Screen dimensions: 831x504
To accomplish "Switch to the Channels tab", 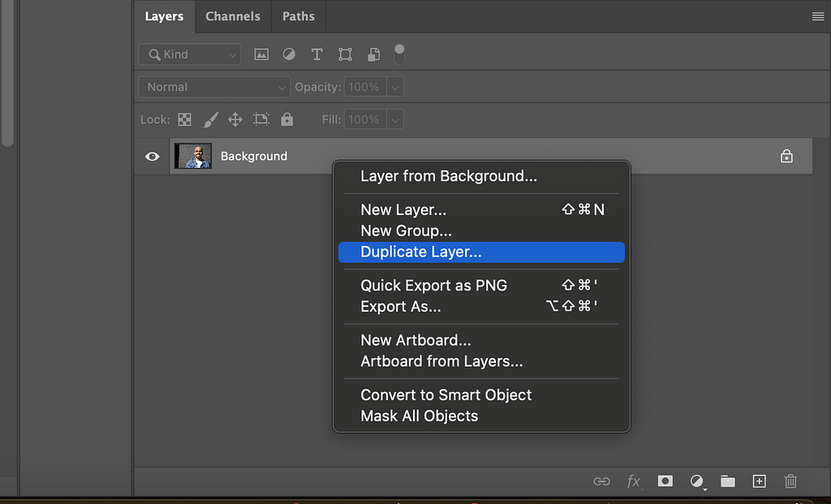I will 233,16.
